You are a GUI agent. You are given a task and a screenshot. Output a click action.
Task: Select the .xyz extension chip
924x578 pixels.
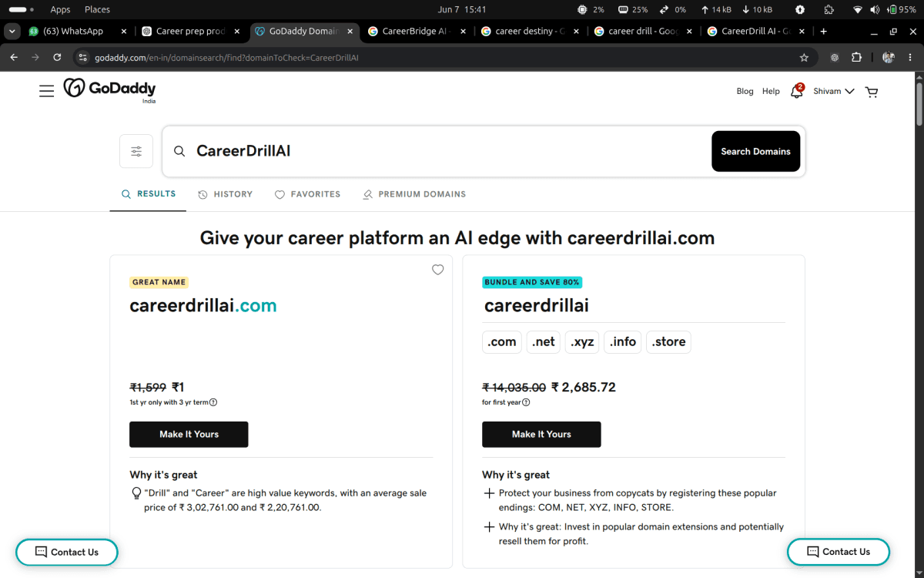pos(582,342)
